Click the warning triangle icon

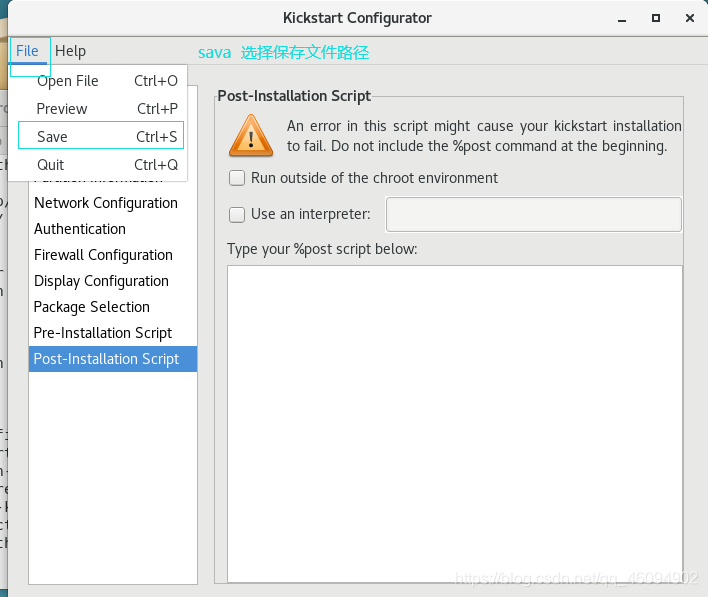pos(251,135)
